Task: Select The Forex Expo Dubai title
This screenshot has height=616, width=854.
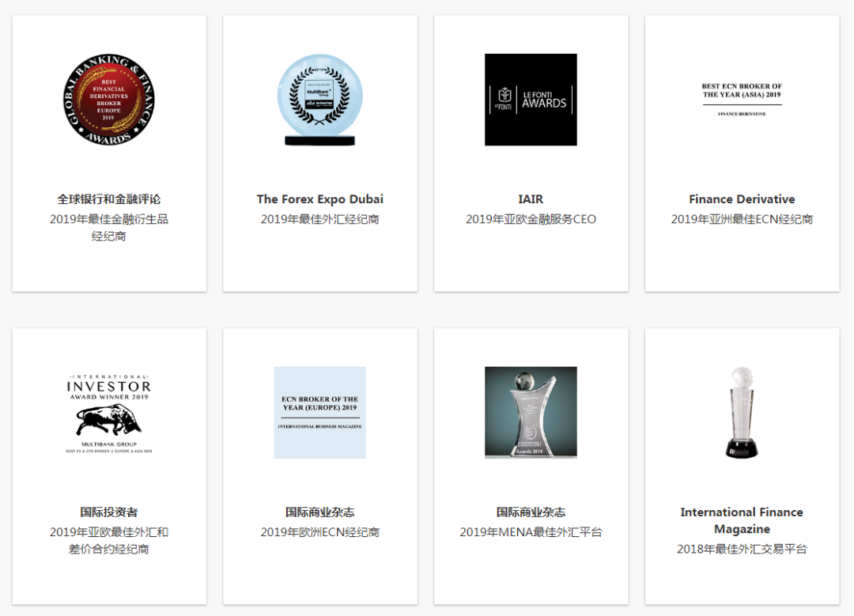Action: pos(319,199)
